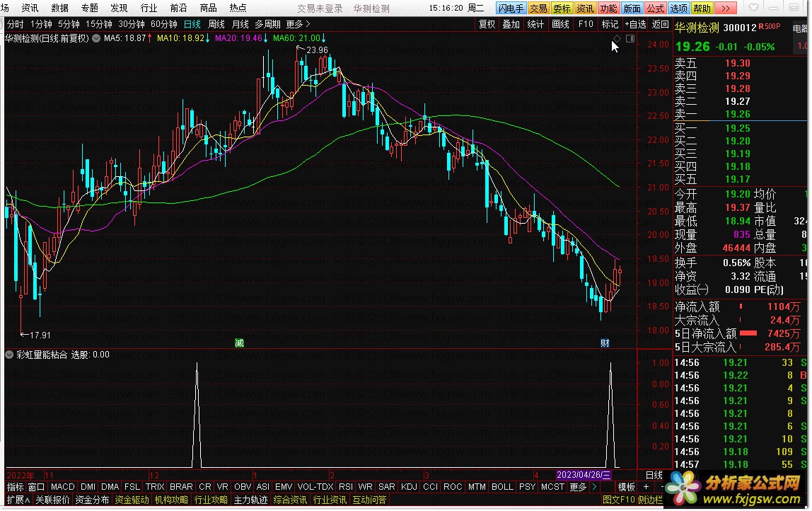Open the 数据 menu
Screen dimensions: 812x511
(x=59, y=8)
